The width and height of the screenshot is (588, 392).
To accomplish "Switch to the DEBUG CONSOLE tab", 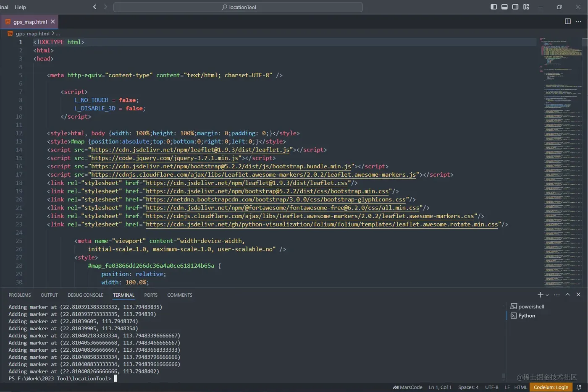I will 85,295.
